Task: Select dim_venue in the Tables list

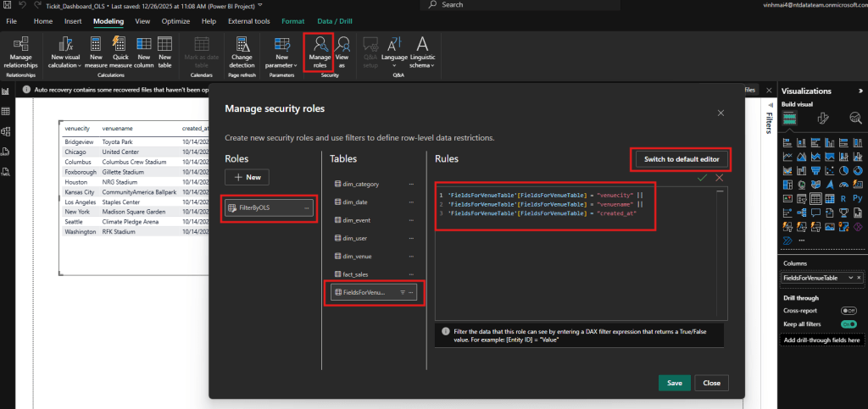Action: (356, 256)
